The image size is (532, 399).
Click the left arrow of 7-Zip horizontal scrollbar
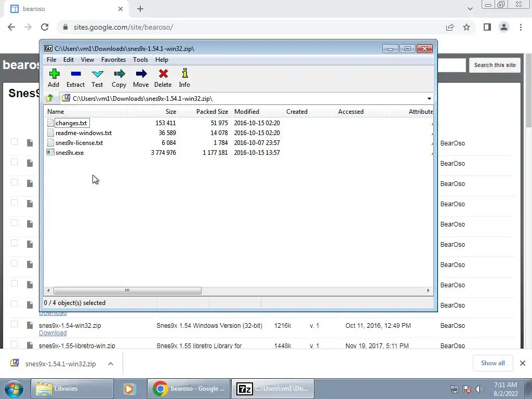(x=48, y=290)
